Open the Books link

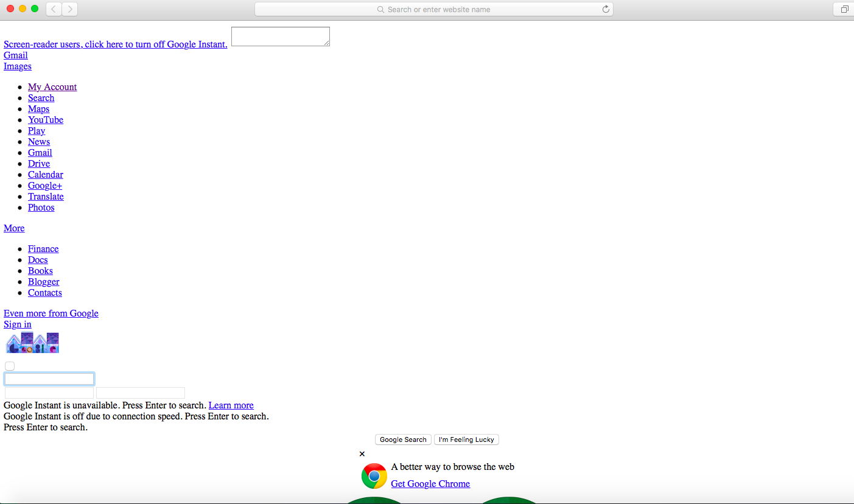point(40,271)
